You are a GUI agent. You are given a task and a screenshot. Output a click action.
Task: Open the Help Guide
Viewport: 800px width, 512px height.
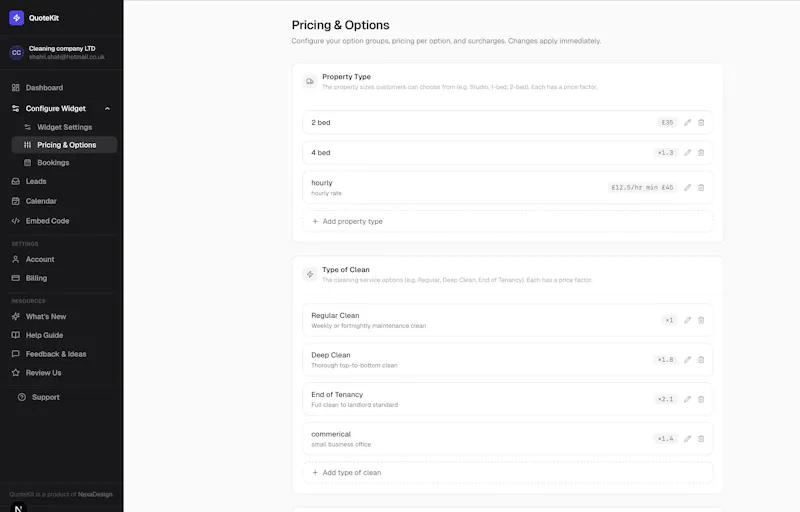(x=44, y=335)
